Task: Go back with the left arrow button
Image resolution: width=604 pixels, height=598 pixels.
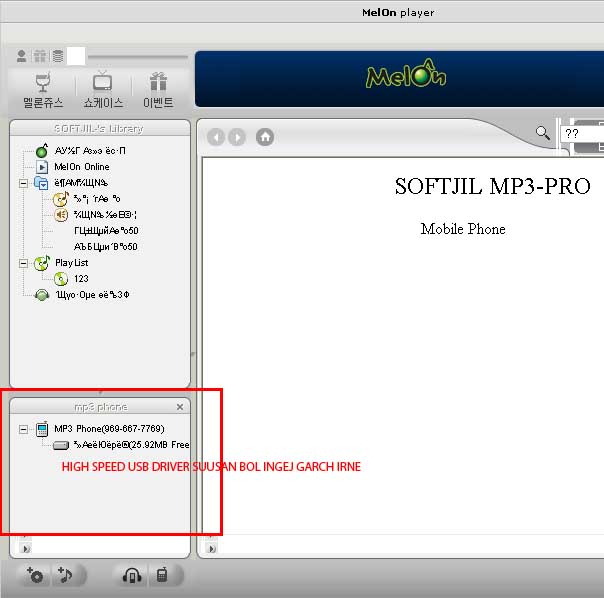Action: 216,137
